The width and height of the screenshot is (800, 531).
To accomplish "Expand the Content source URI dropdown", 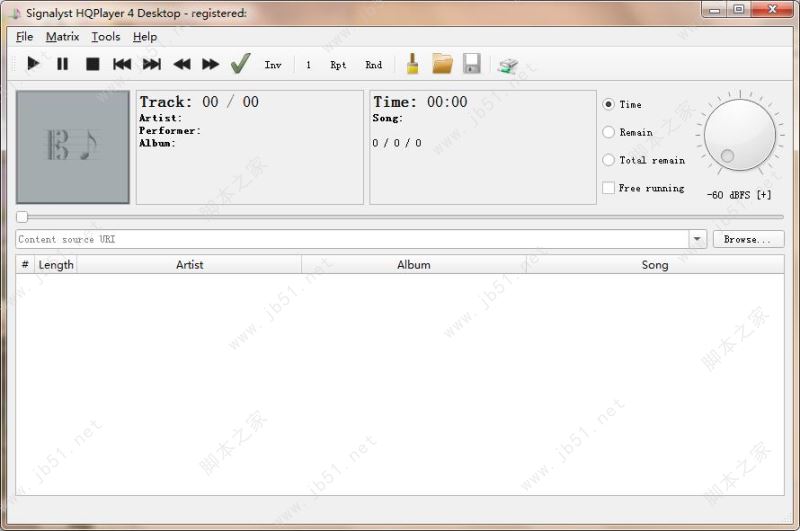I will coord(697,240).
